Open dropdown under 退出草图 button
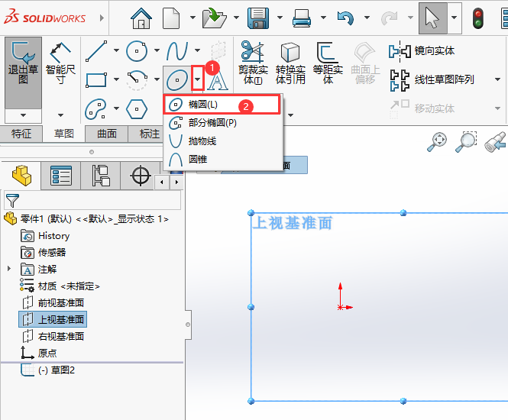 (x=23, y=115)
